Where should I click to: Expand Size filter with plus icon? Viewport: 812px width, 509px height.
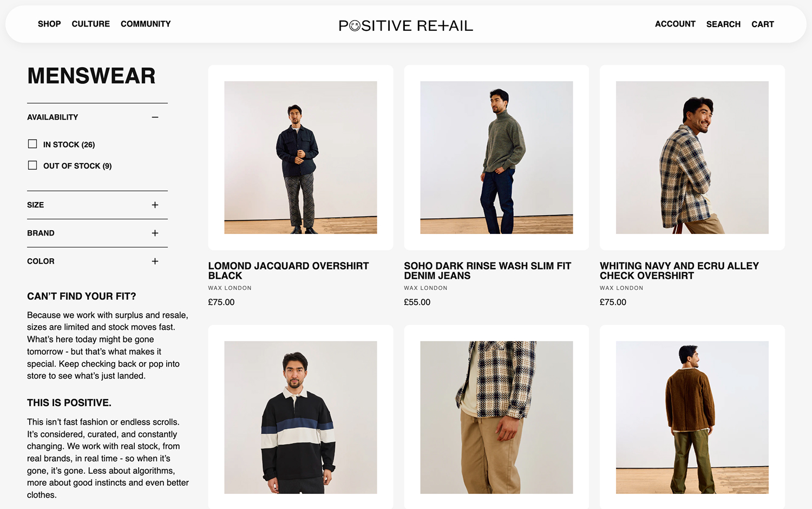[155, 205]
